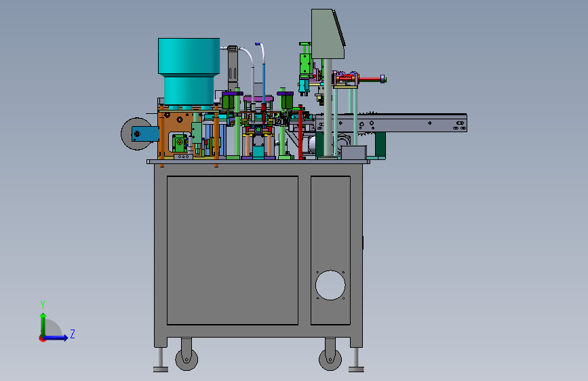Select the tilted display monitor housing on top

coord(328,34)
